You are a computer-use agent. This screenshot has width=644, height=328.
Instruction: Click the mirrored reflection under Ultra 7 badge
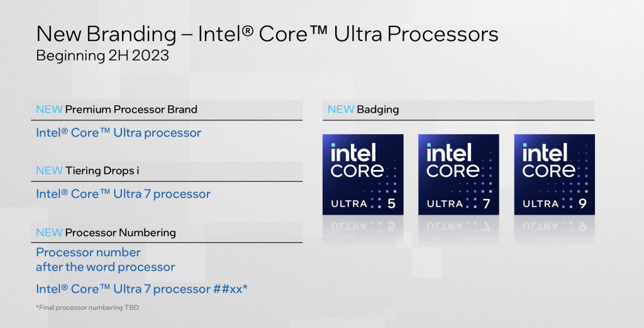[458, 225]
